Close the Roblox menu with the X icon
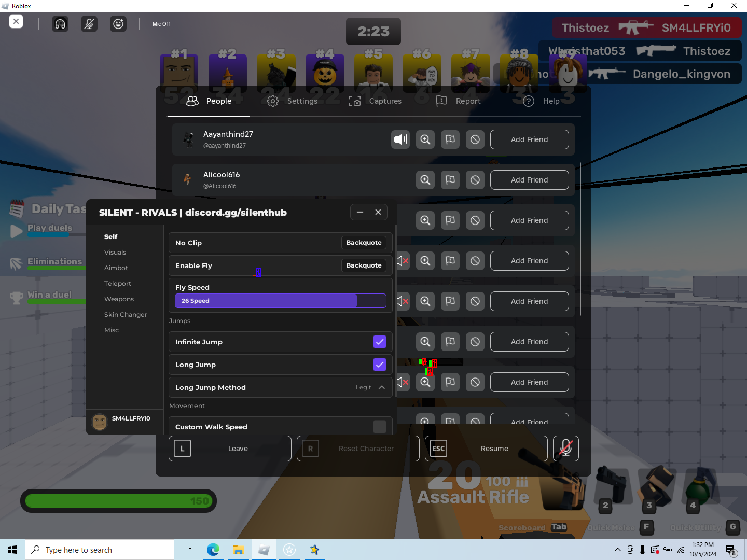This screenshot has width=747, height=560. (x=16, y=22)
